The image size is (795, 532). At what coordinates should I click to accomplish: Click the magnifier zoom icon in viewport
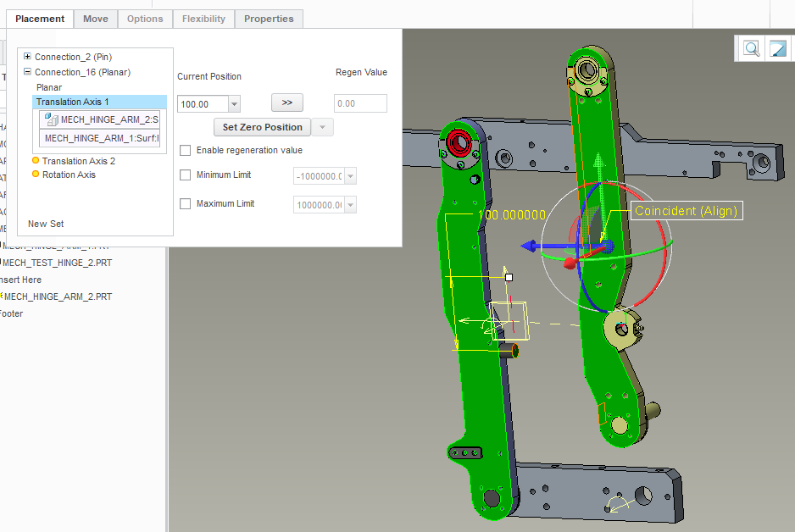click(x=752, y=48)
